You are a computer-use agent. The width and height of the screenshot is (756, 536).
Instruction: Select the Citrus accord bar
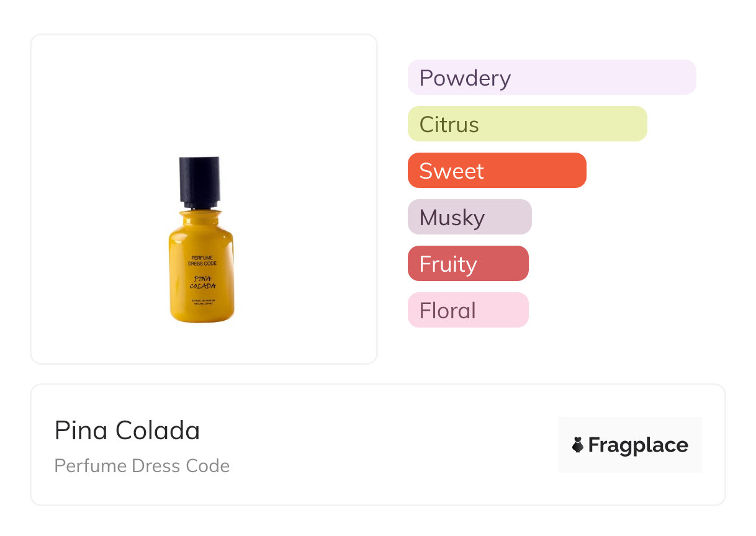click(x=527, y=124)
